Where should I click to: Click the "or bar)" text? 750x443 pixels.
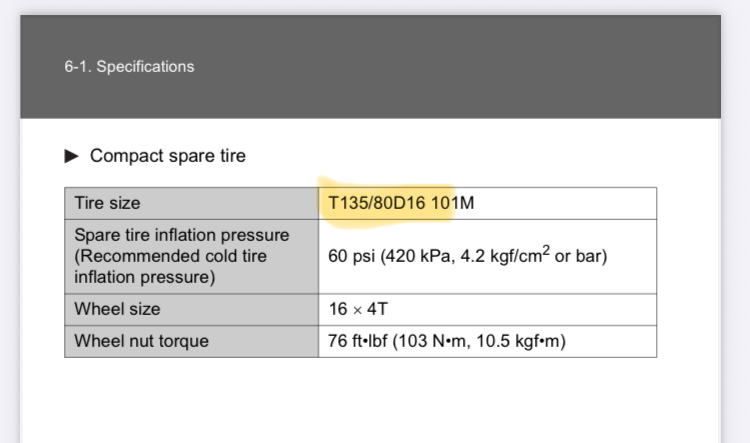click(581, 256)
